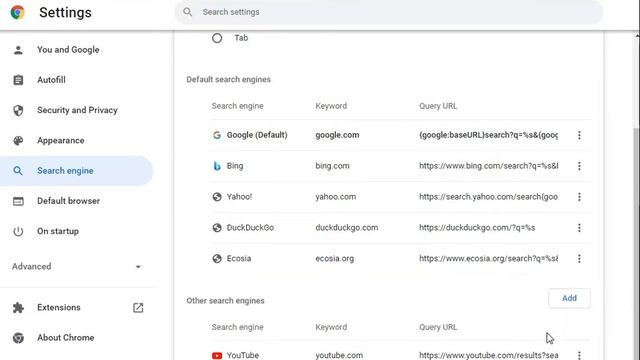This screenshot has height=360, width=640.
Task: Click the ecosia.org keyword cell
Action: click(x=334, y=258)
